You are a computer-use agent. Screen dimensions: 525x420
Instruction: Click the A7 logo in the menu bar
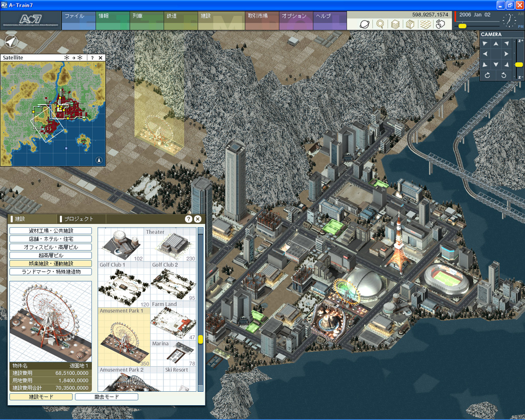(x=31, y=21)
